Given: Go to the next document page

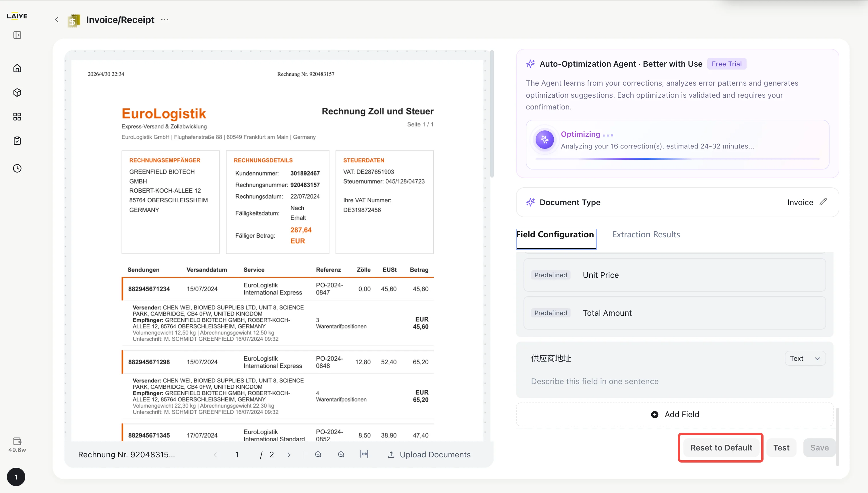Looking at the screenshot, I should point(289,455).
